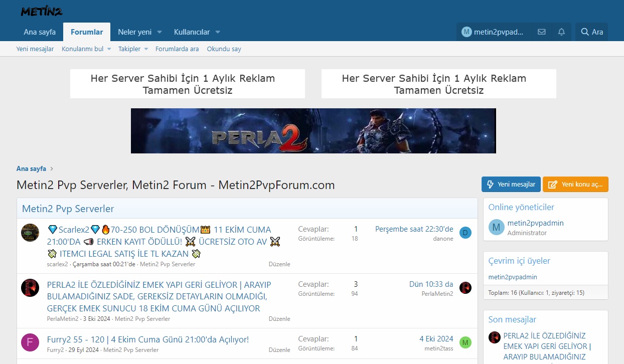The height and width of the screenshot is (364, 624).
Task: Click the Perla2 banner image
Action: pos(313,131)
